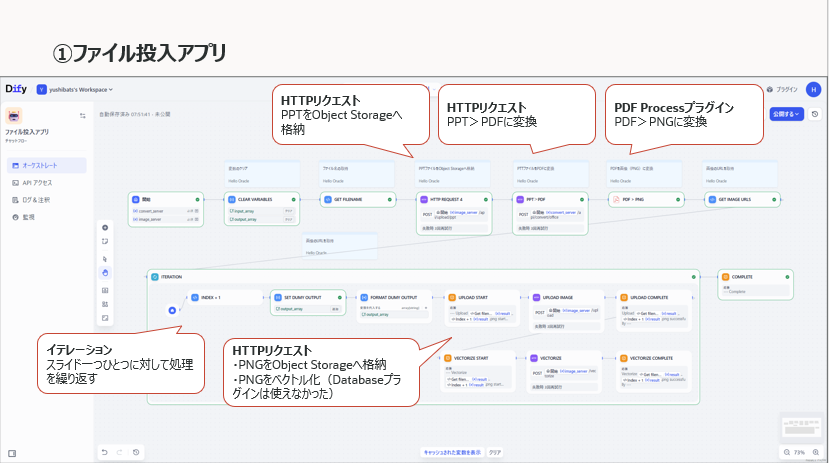
Task: Select the UPLOAD START node
Action: pos(480,308)
